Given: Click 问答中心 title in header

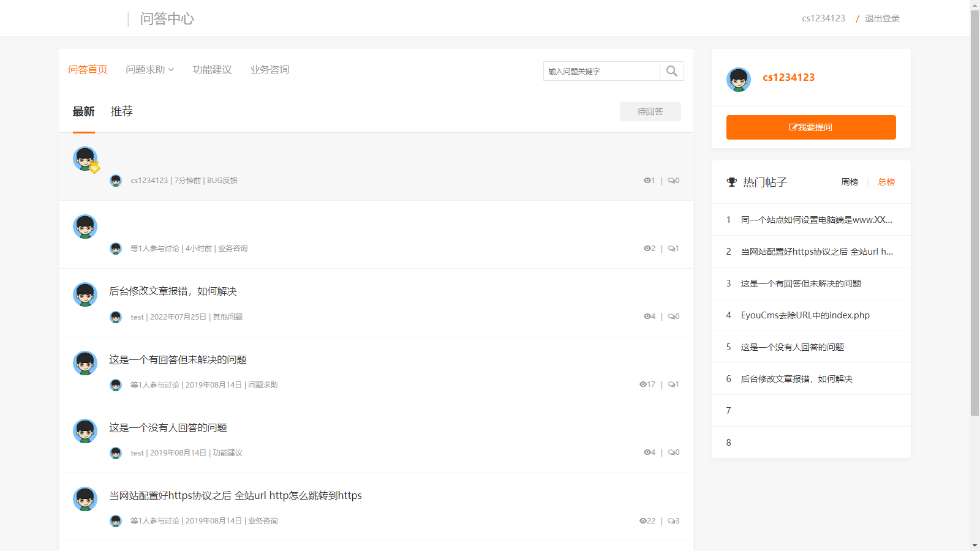Looking at the screenshot, I should 167,19.
